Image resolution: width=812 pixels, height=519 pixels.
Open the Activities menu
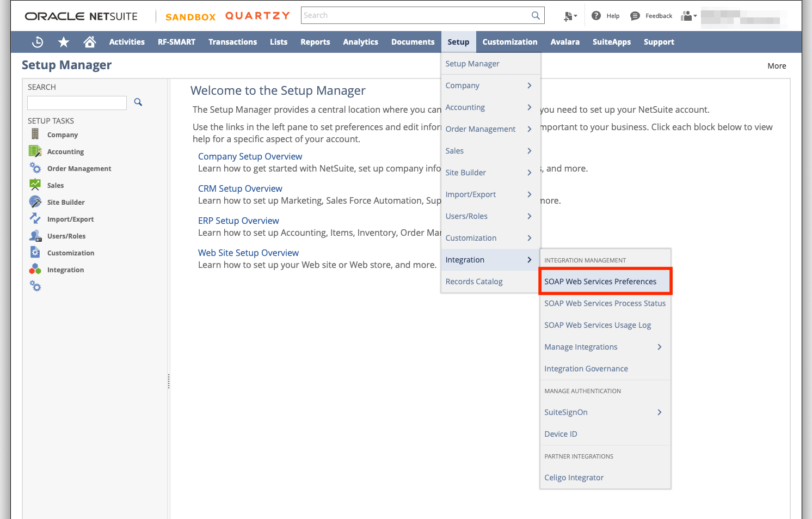[x=127, y=42]
